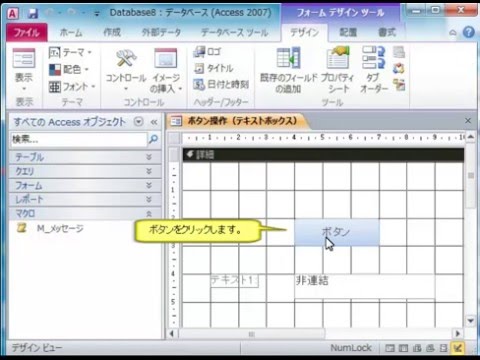Expand the レポート group
This screenshot has height=360, width=480.
tap(85, 199)
